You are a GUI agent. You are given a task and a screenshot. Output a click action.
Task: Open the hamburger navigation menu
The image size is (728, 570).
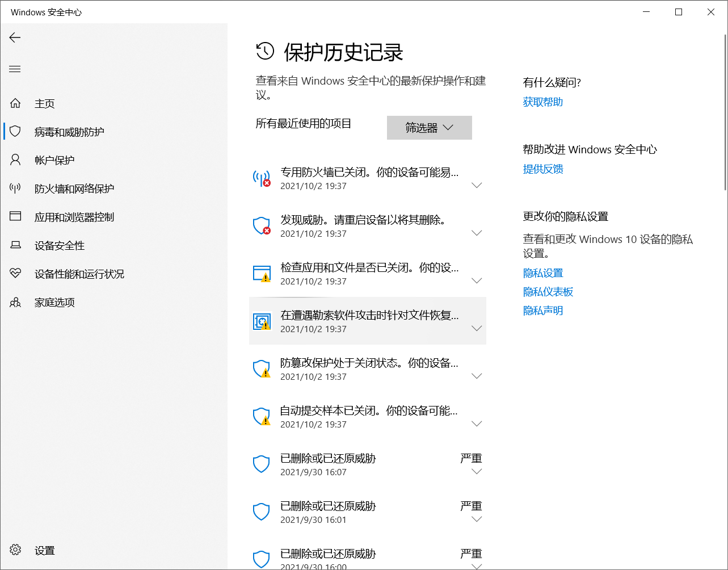(15, 69)
